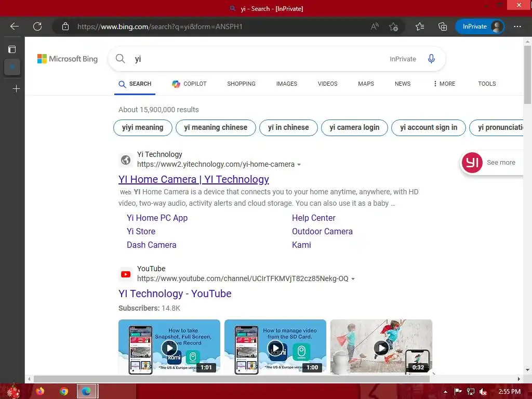Select the SEARCH tab
Image resolution: width=532 pixels, height=399 pixels.
(x=135, y=84)
